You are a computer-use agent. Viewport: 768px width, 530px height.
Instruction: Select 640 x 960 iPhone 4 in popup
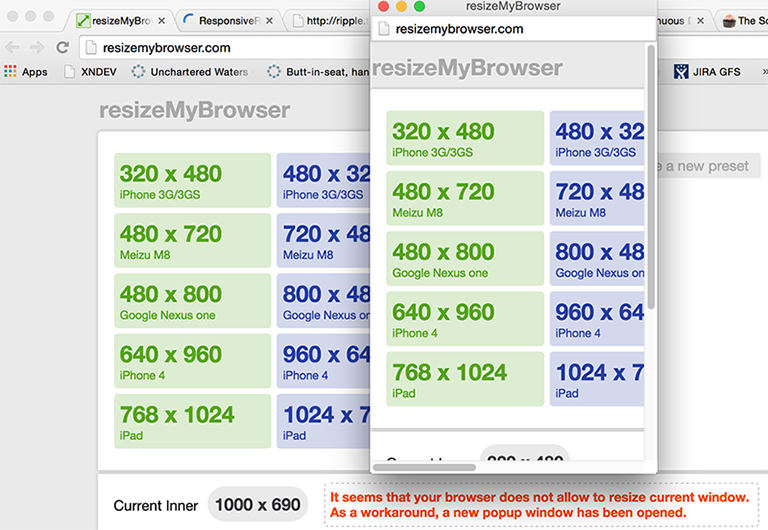click(465, 319)
